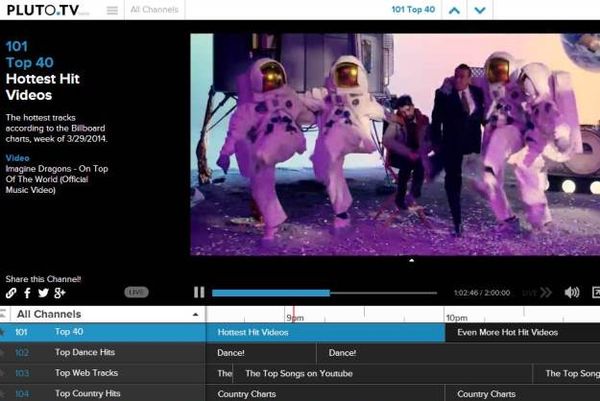Go to previous channel with up chevron
600x401 pixels.
coord(454,10)
